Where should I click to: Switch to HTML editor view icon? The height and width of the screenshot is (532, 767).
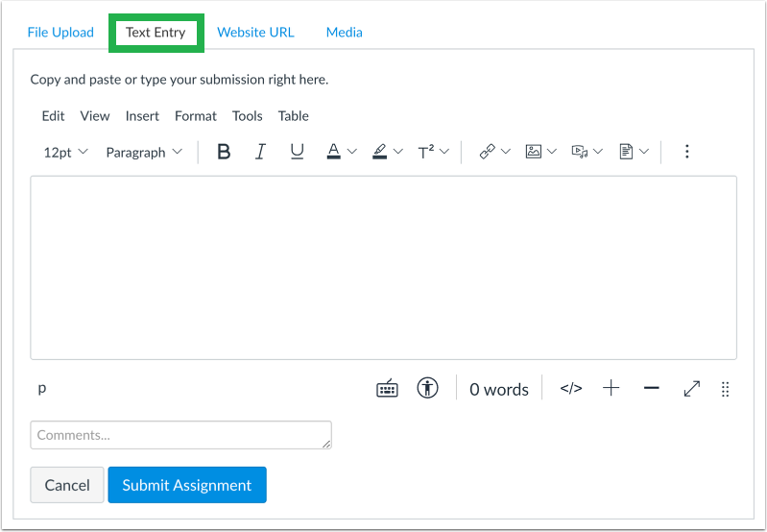(571, 389)
